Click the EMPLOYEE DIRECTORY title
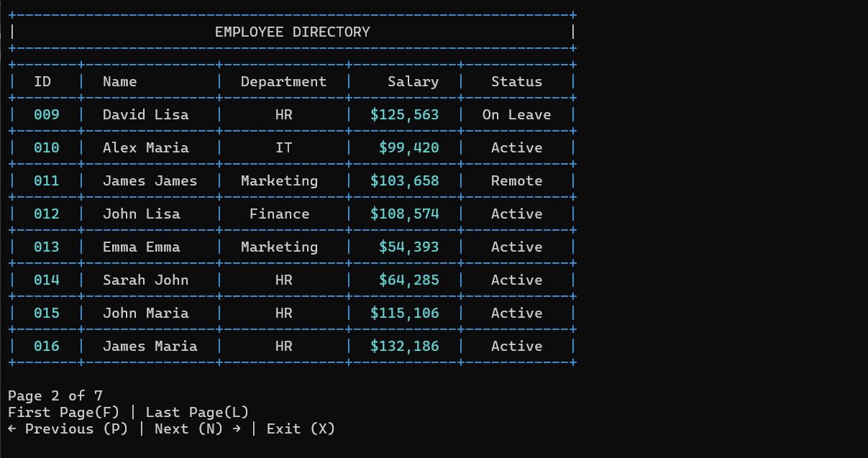 pos(292,32)
